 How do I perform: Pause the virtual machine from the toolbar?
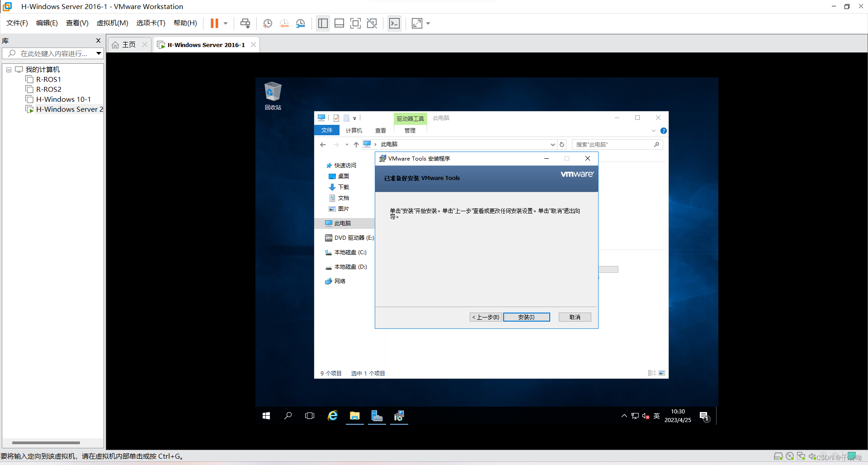tap(214, 23)
